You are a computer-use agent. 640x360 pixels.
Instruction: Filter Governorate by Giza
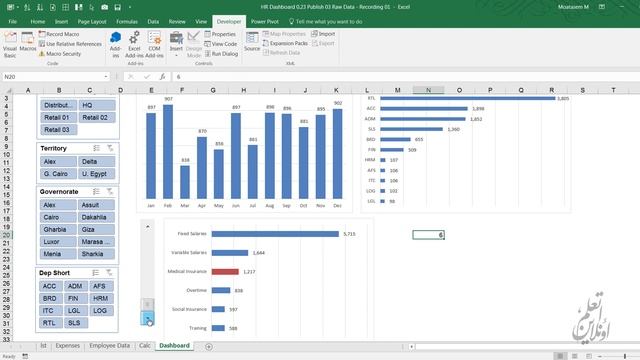point(97,229)
